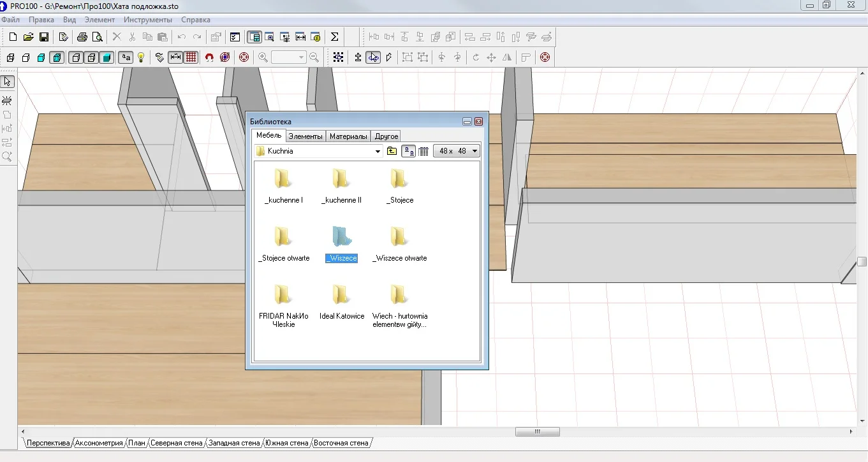868x462 pixels.
Task: Click the zoom in magnifier icon
Action: (x=263, y=57)
